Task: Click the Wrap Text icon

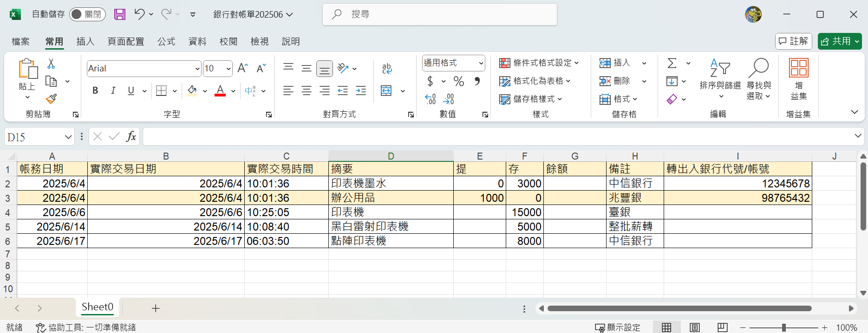Action: (387, 69)
